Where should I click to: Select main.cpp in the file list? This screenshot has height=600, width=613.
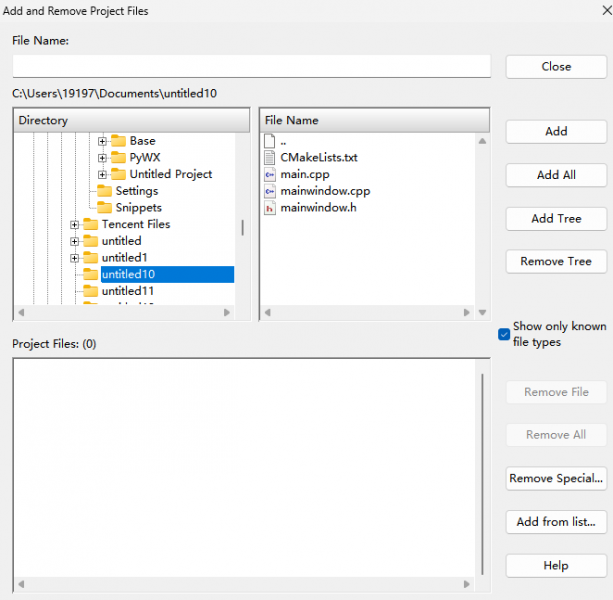305,174
